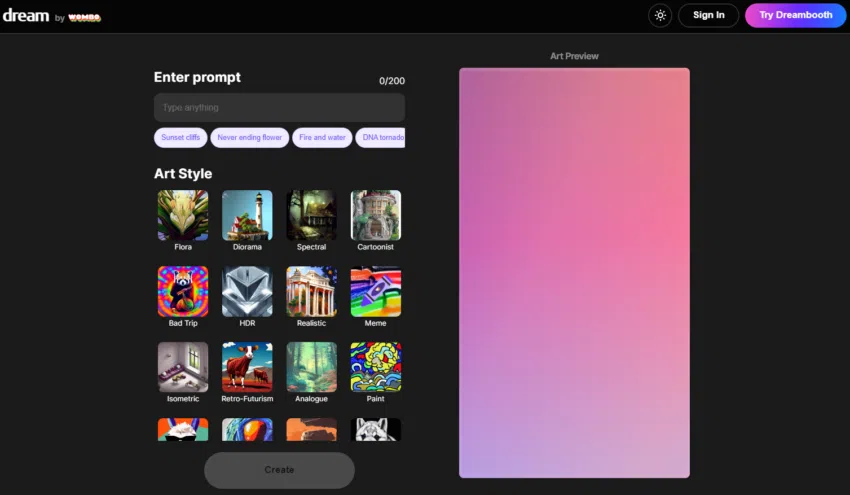The width and height of the screenshot is (850, 495).
Task: Apply the Never ending flower suggestion
Action: click(x=250, y=137)
